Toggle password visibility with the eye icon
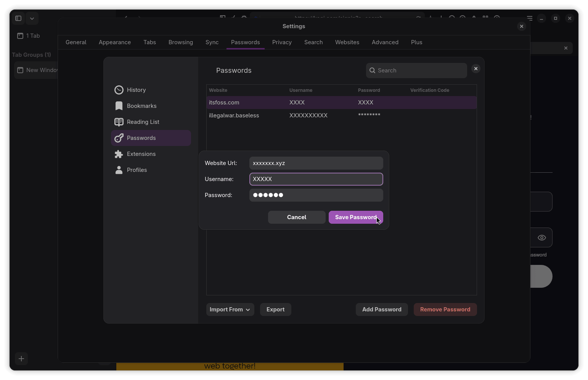The height and width of the screenshot is (380, 588). tap(541, 238)
